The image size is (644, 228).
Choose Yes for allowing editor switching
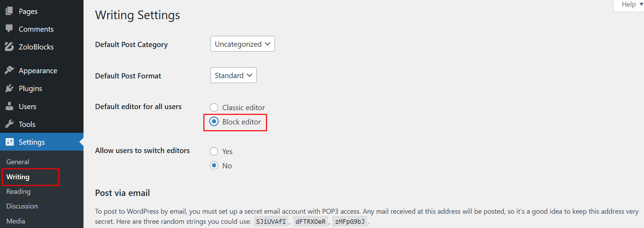[214, 151]
